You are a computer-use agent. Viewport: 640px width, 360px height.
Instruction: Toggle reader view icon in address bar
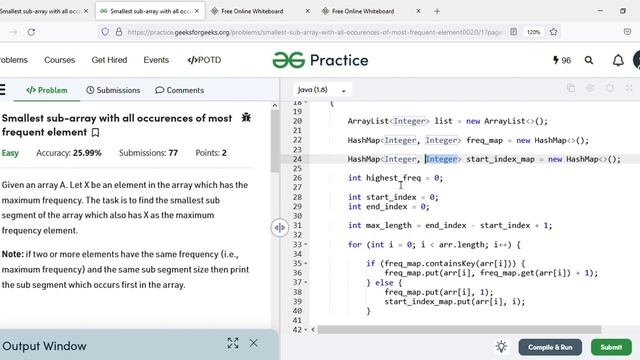click(x=513, y=32)
